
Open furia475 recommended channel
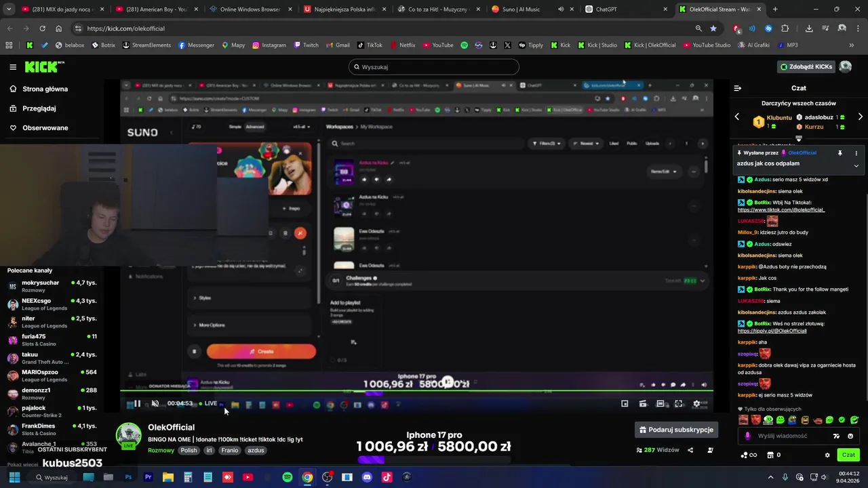[x=52, y=340]
